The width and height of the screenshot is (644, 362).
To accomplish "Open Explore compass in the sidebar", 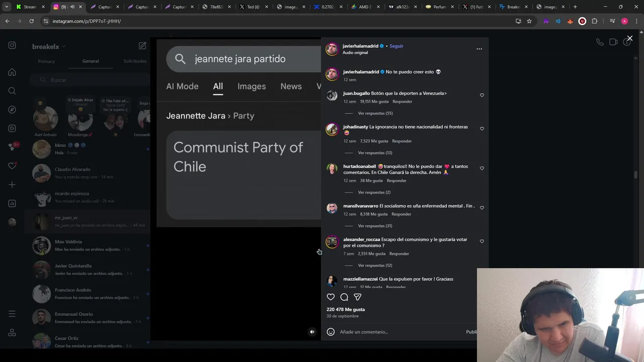I will click(12, 110).
